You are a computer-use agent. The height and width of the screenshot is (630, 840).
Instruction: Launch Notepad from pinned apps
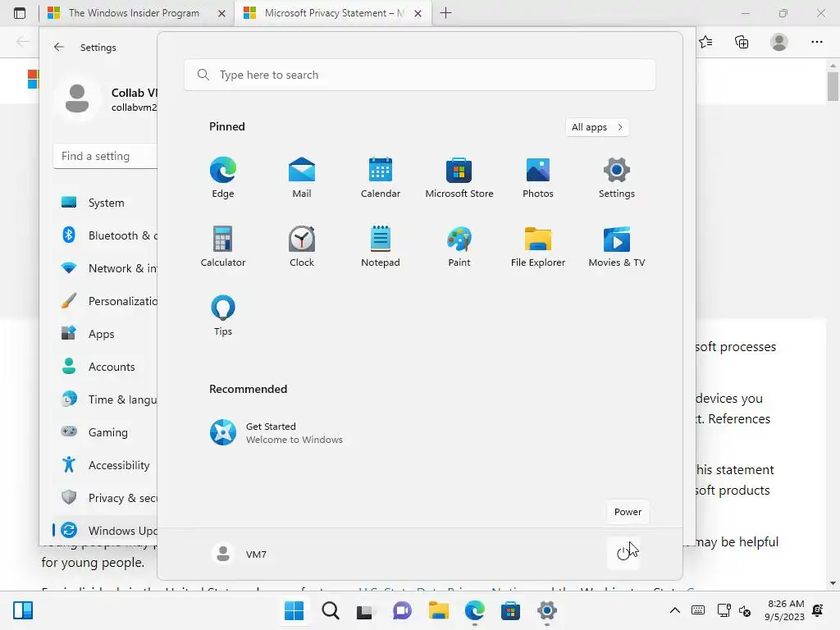point(381,246)
